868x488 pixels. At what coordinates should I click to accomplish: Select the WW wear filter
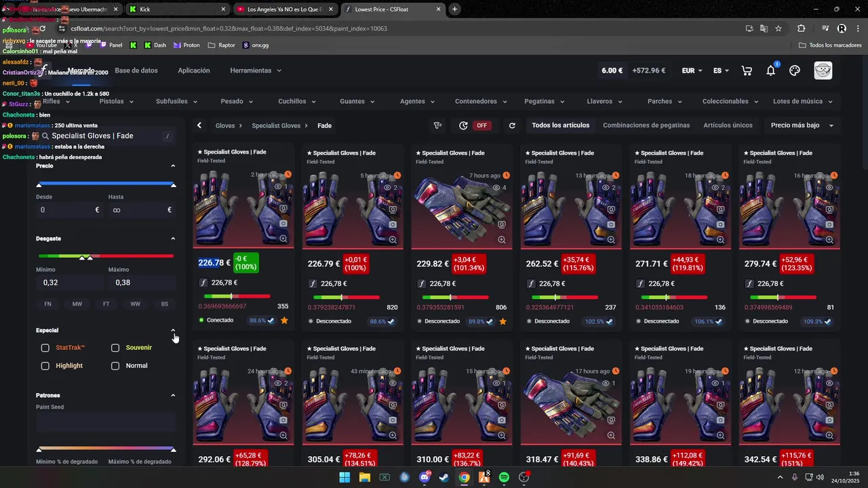[x=136, y=304]
